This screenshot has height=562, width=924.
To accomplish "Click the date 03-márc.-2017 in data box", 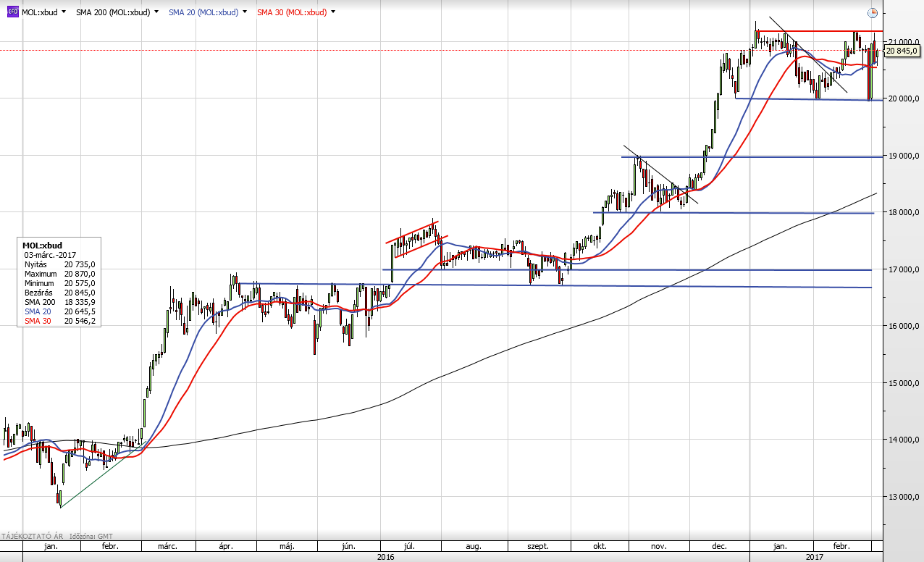I will pos(50,255).
